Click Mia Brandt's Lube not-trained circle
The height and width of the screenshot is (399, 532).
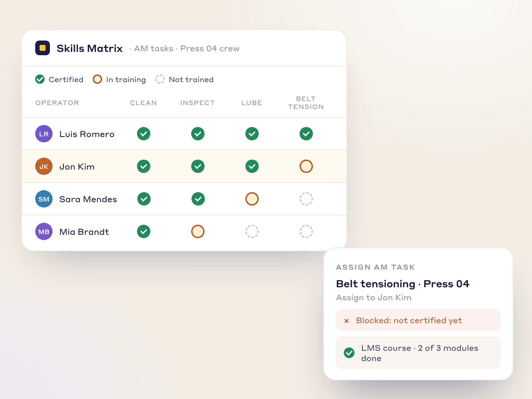pos(252,231)
